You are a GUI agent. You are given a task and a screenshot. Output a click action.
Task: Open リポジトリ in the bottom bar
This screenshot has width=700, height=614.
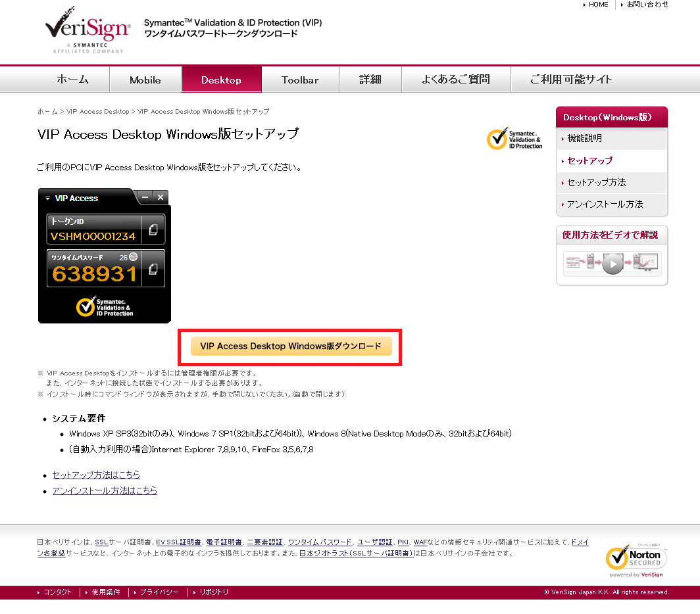coord(214,592)
